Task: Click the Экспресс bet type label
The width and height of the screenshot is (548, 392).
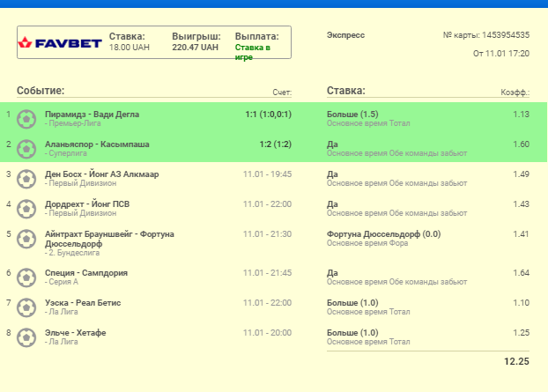Action: point(345,35)
